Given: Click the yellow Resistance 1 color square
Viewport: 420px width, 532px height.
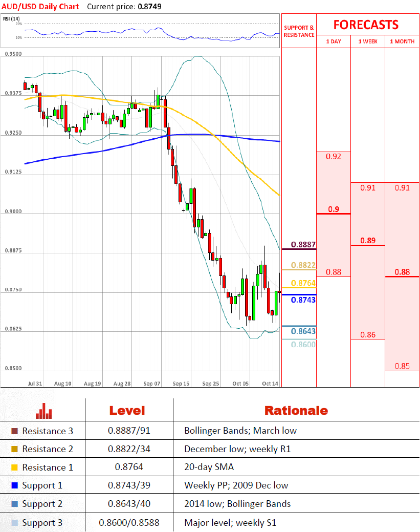Looking at the screenshot, I should pyautogui.click(x=14, y=467).
